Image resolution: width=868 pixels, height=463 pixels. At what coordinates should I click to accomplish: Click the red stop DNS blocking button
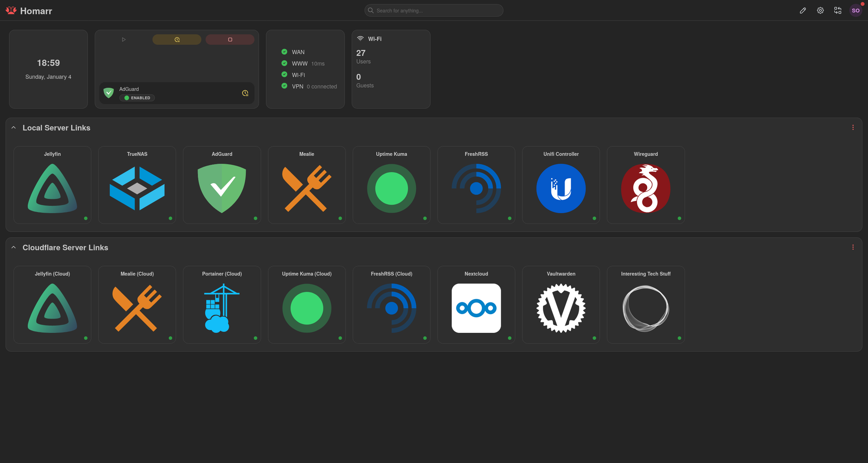pyautogui.click(x=230, y=39)
